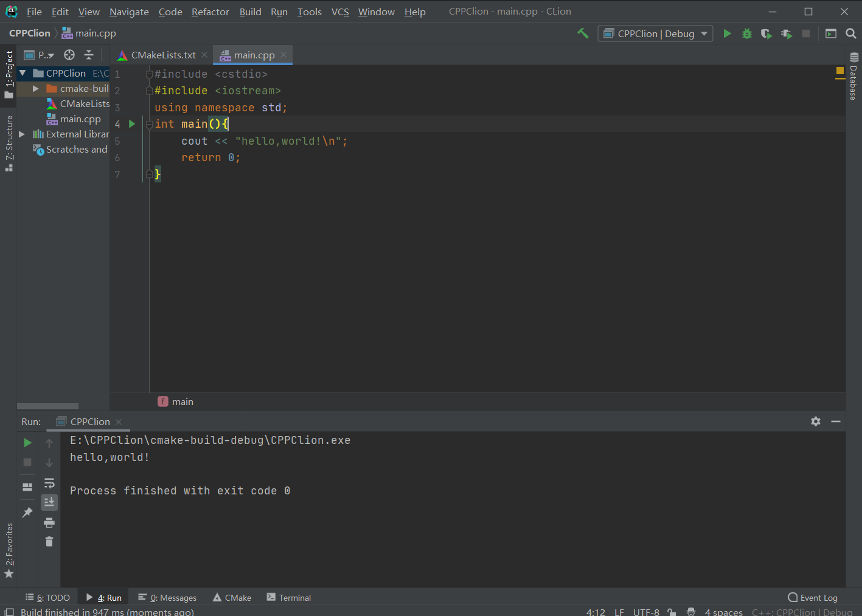862x616 pixels.
Task: Click the Restore Layout icon in Run panel
Action: tap(27, 487)
